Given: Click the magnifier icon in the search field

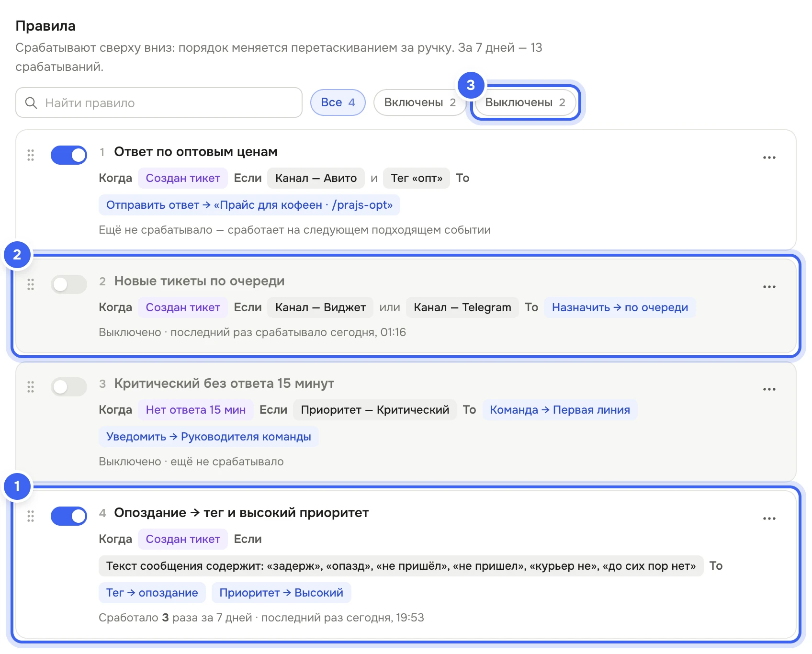Looking at the screenshot, I should pyautogui.click(x=31, y=103).
